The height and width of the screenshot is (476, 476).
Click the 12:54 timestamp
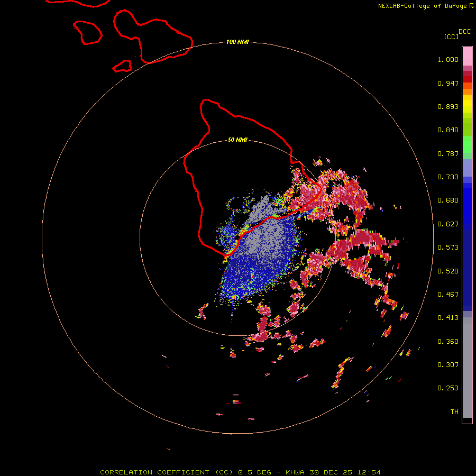(369, 472)
